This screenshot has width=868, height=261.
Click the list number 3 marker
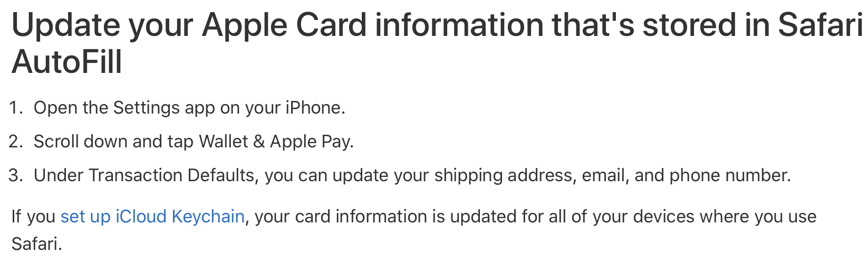coord(16,175)
